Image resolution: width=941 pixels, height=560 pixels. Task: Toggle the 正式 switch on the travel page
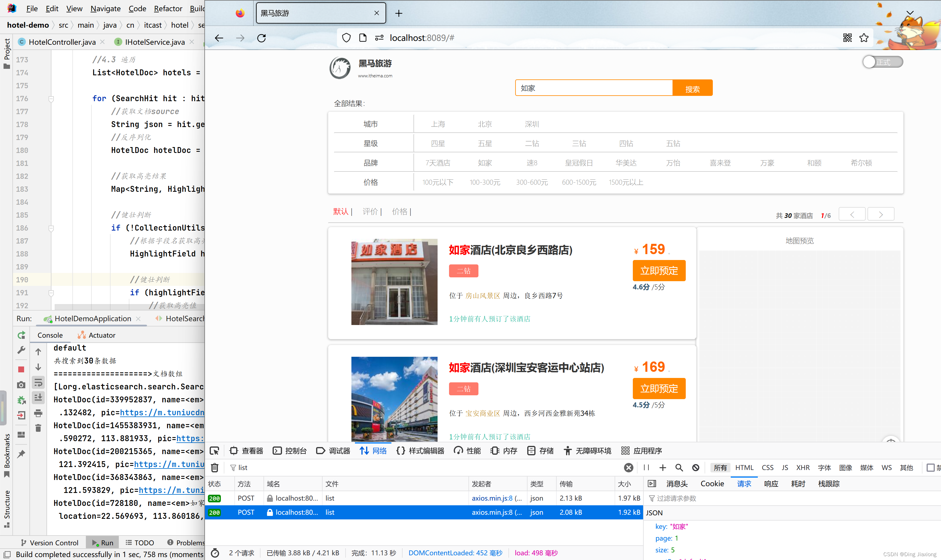click(x=882, y=62)
